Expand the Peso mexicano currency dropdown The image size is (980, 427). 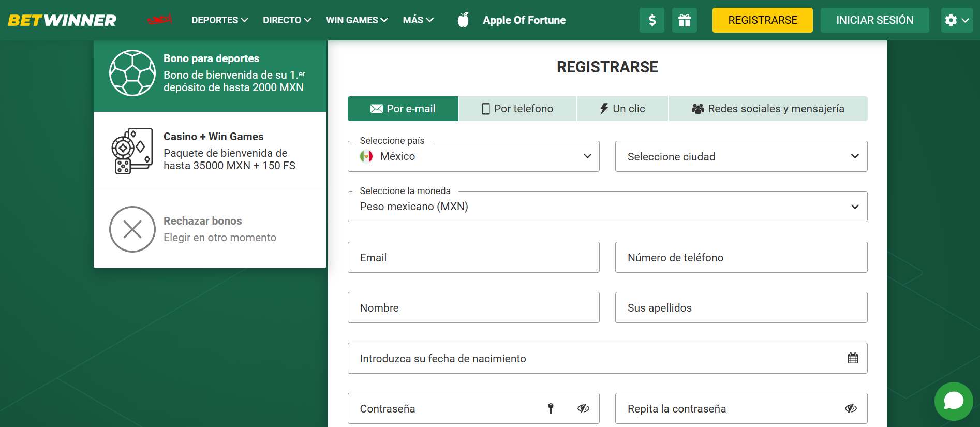[607, 207]
